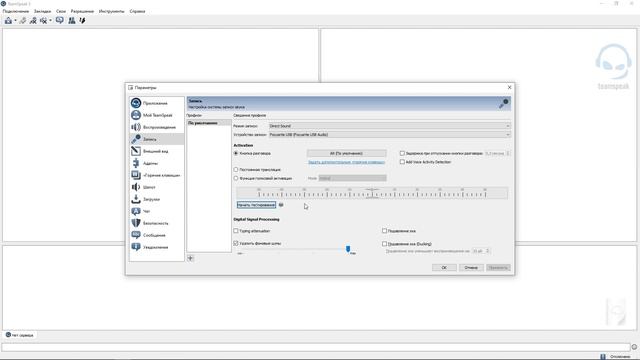Open the Шепот whisper section
Viewport: 640px width, 360px height.
(x=157, y=187)
